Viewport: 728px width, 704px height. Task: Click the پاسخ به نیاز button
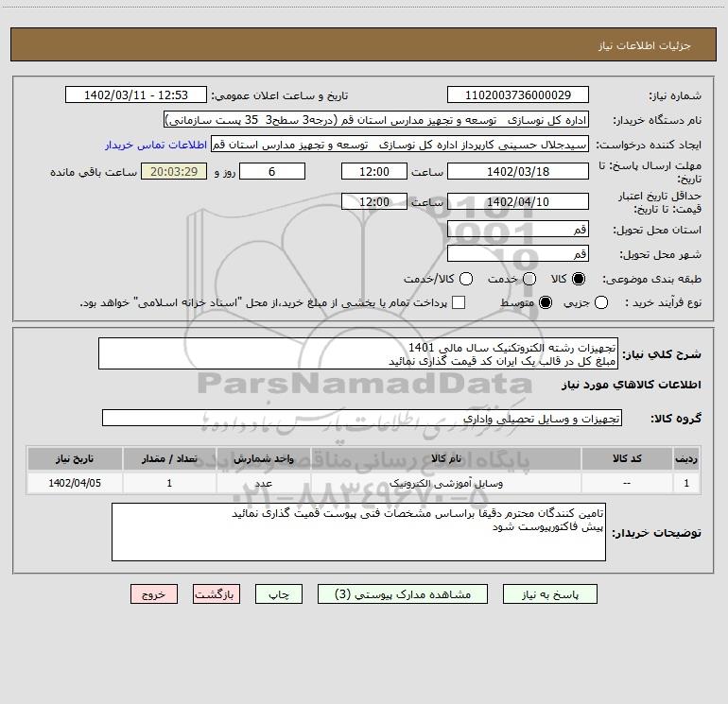(549, 594)
